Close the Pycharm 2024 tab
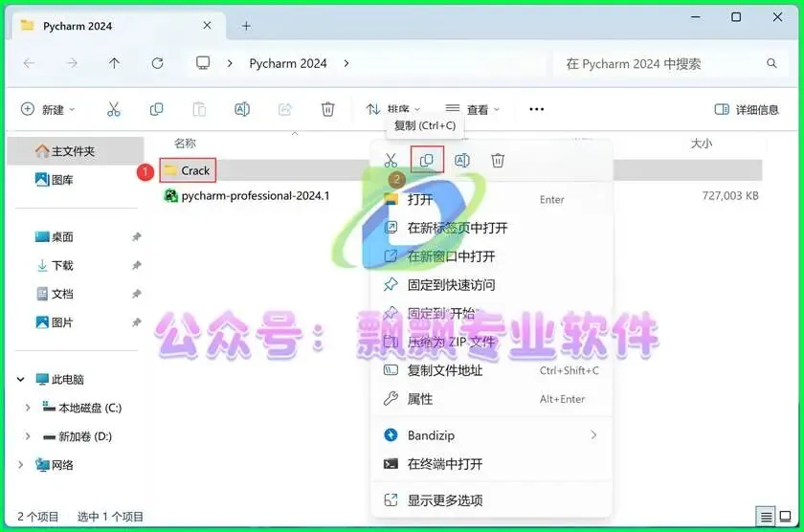 [207, 25]
